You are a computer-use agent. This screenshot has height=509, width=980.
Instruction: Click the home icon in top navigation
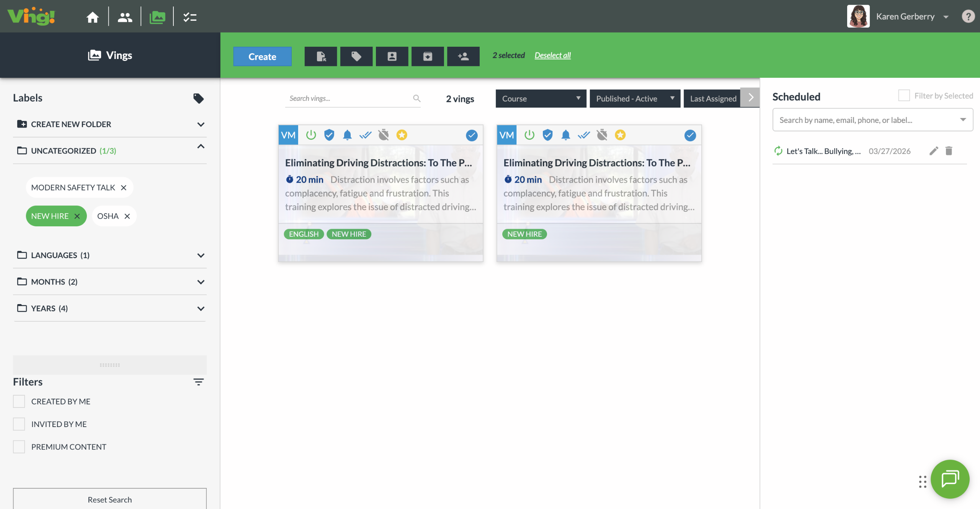[x=92, y=17]
